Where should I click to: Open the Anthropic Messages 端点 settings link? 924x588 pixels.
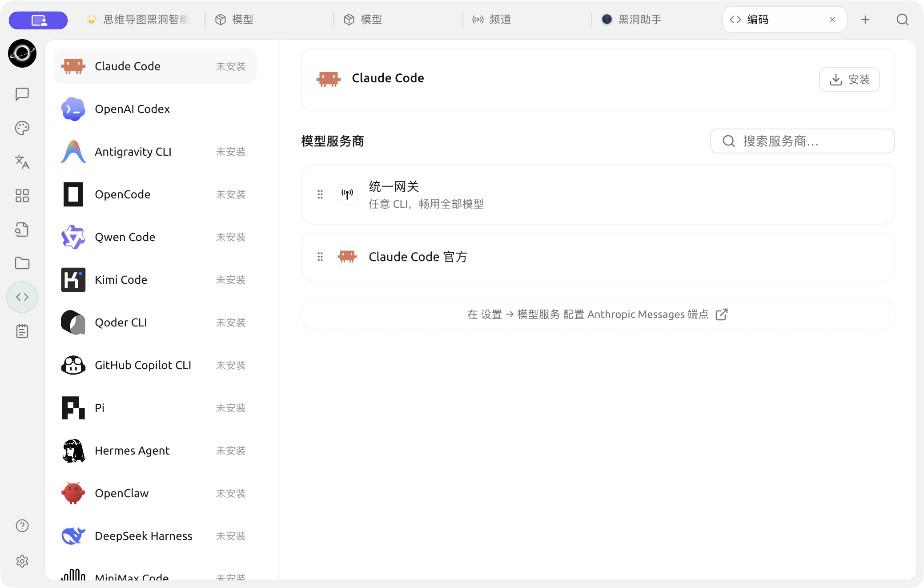tap(598, 314)
